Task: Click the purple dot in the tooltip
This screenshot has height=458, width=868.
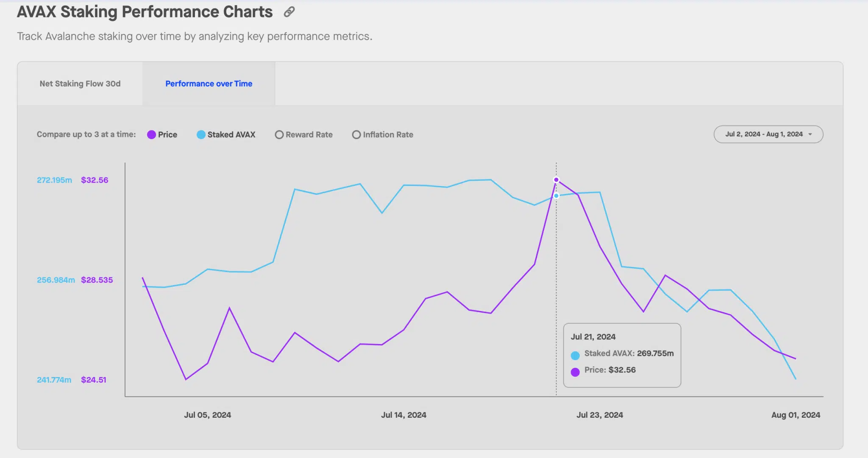Action: [x=575, y=372]
